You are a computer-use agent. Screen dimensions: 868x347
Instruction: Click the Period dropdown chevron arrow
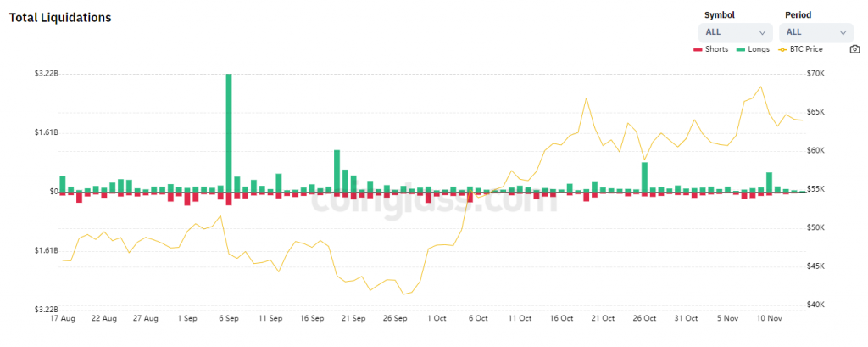pos(843,33)
